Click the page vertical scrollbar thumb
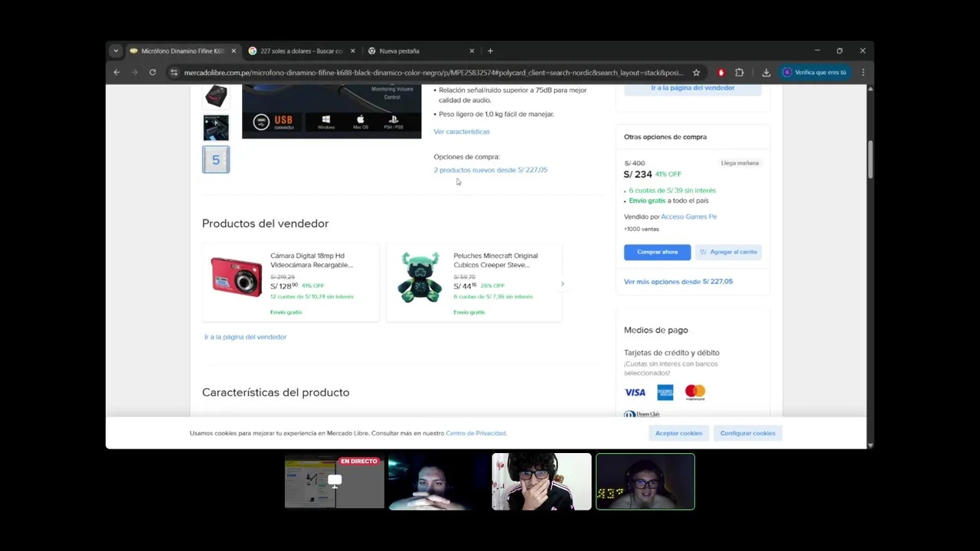Screen dimensions: 980x551 [x=871, y=158]
